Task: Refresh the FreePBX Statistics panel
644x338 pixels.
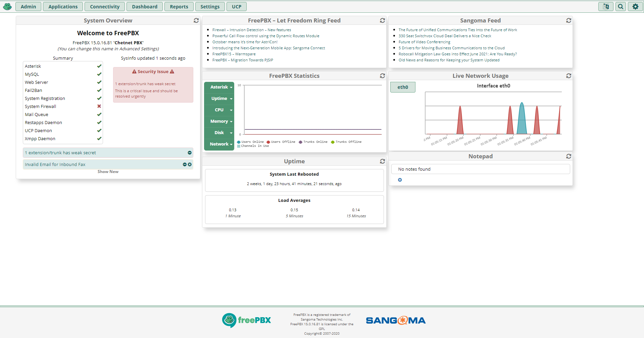Action: pos(382,76)
